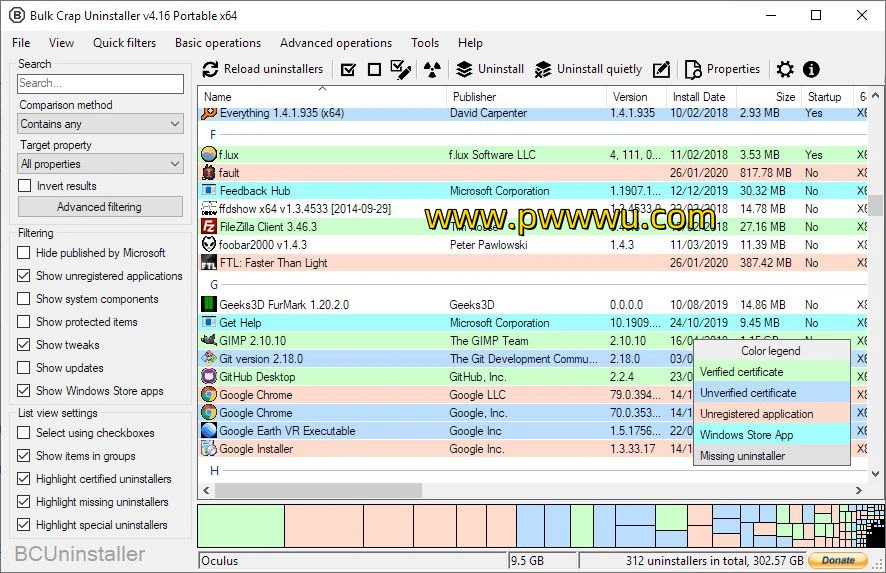Open settings with the gear icon
Screen dimensions: 886x573
(x=785, y=70)
